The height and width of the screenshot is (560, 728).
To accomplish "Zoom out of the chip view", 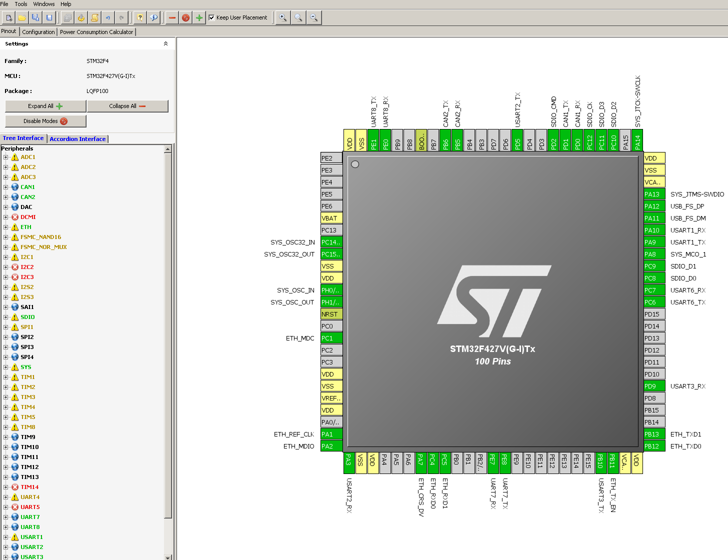I will [x=314, y=17].
